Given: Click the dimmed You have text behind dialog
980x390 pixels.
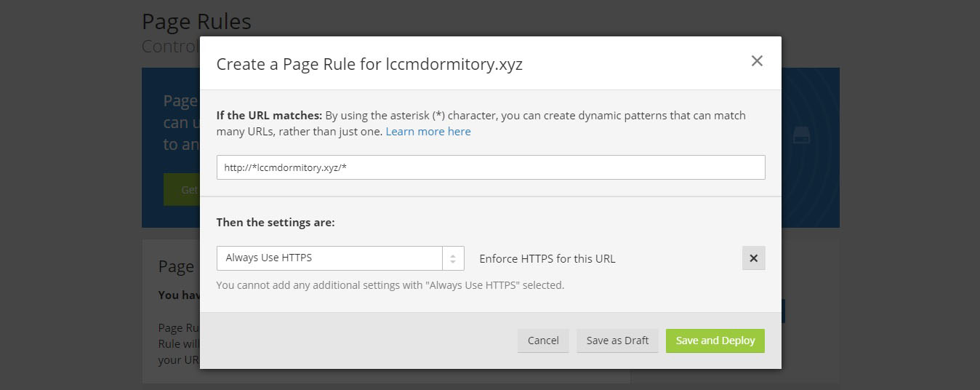Looking at the screenshot, I should point(179,295).
